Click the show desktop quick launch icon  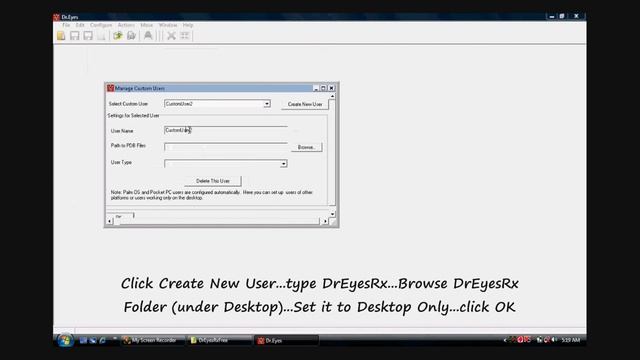coord(83,340)
